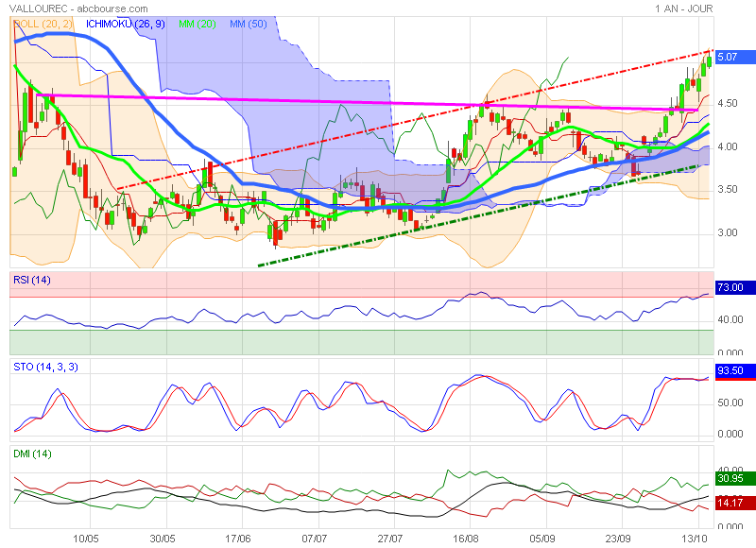The height and width of the screenshot is (548, 756).
Task: Select the DMI (14) indicator label
Action: click(32, 454)
